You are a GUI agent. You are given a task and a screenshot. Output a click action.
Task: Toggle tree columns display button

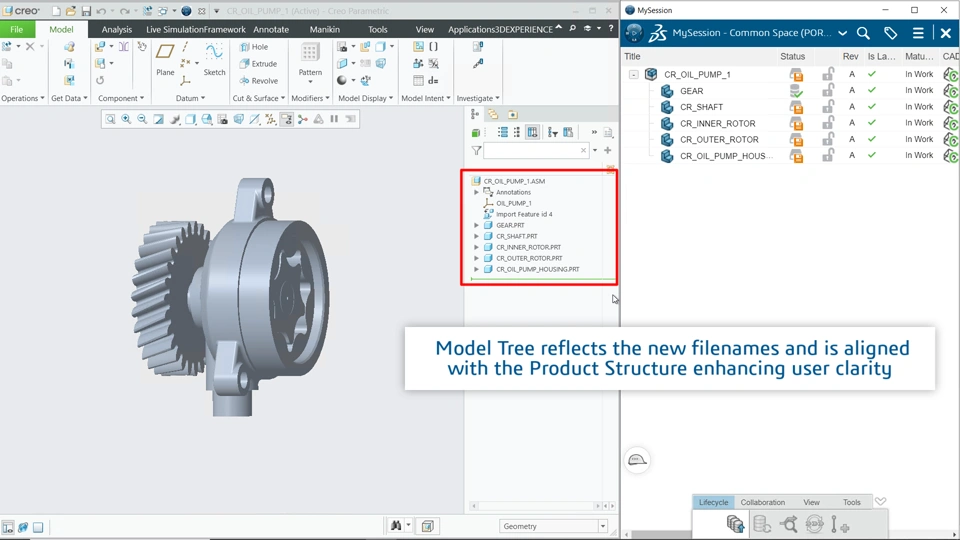(x=533, y=132)
